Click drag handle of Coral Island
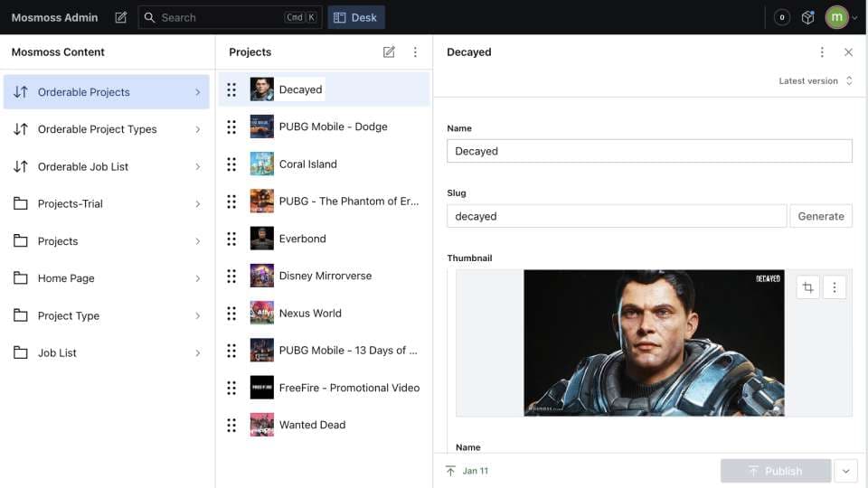The image size is (868, 488). [x=231, y=164]
